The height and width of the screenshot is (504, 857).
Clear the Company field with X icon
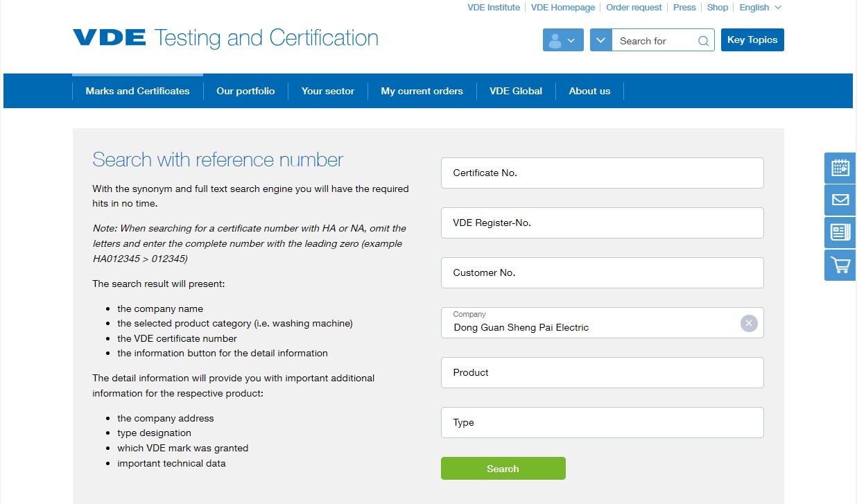[749, 323]
